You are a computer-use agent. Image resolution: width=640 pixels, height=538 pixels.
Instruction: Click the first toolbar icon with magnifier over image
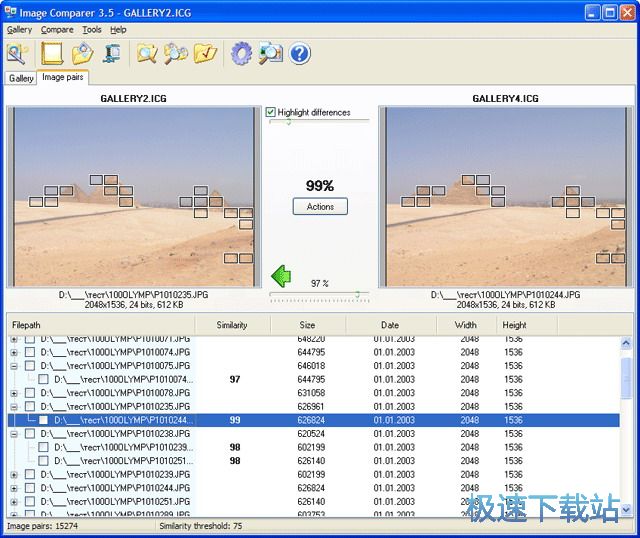18,53
